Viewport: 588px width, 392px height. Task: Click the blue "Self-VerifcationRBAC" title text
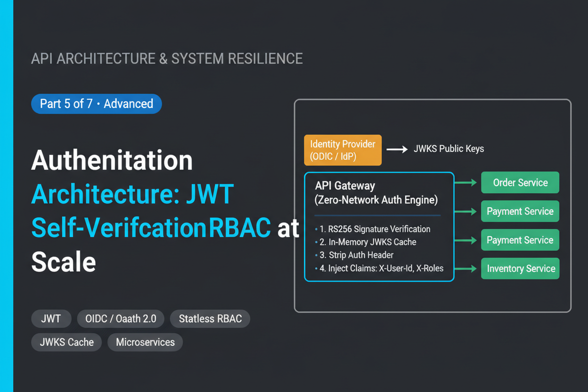pos(151,228)
